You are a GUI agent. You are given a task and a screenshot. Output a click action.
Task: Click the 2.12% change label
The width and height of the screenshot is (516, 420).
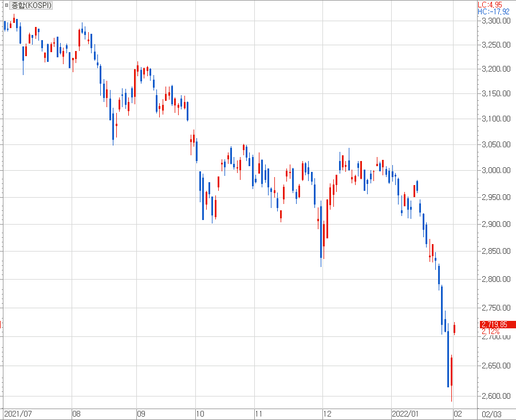point(490,331)
